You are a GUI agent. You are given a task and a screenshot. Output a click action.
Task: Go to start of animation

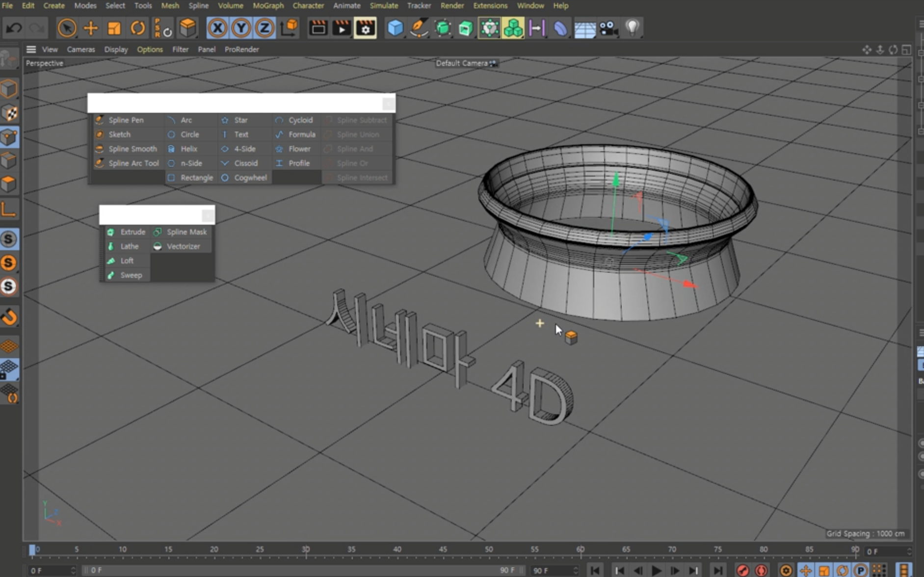595,570
